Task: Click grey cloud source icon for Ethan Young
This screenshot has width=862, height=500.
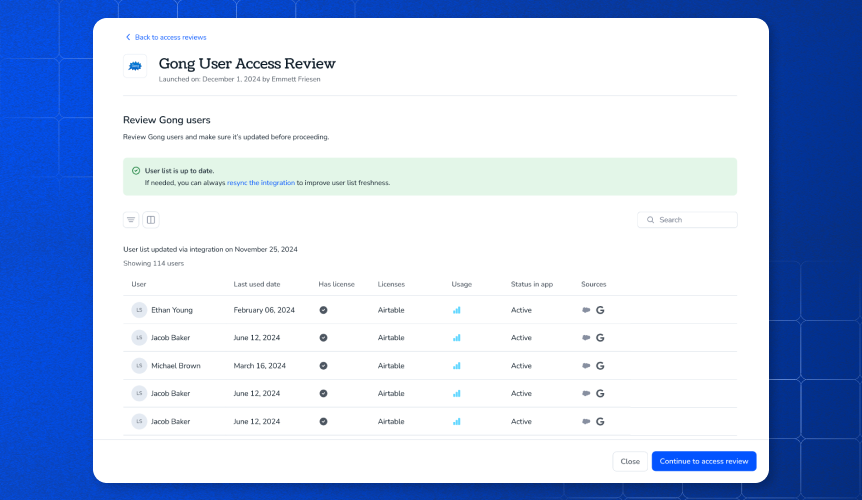Action: (586, 310)
